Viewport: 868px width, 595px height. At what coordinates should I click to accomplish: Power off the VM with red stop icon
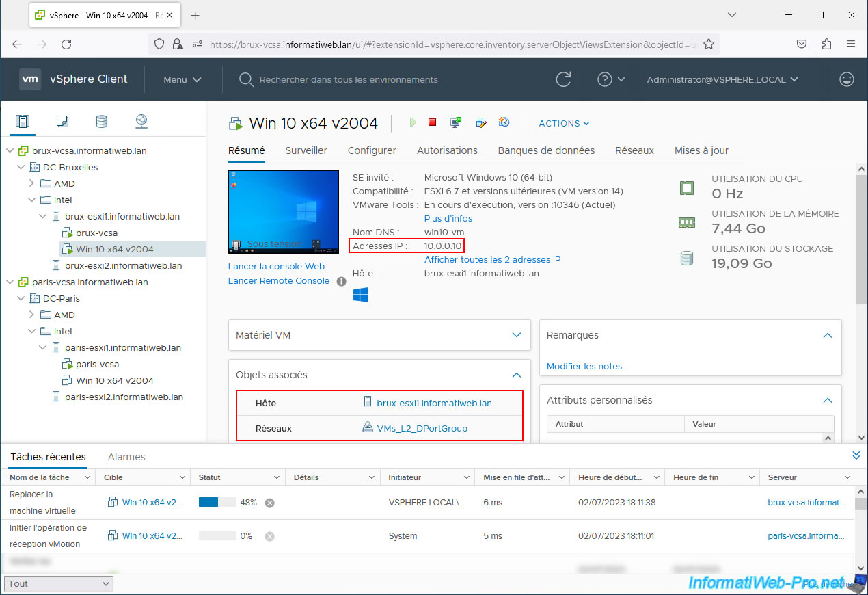(432, 122)
